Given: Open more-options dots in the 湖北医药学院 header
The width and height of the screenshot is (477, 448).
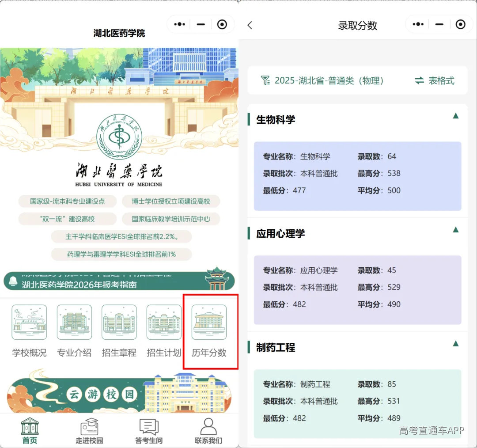Looking at the screenshot, I should pyautogui.click(x=179, y=24).
